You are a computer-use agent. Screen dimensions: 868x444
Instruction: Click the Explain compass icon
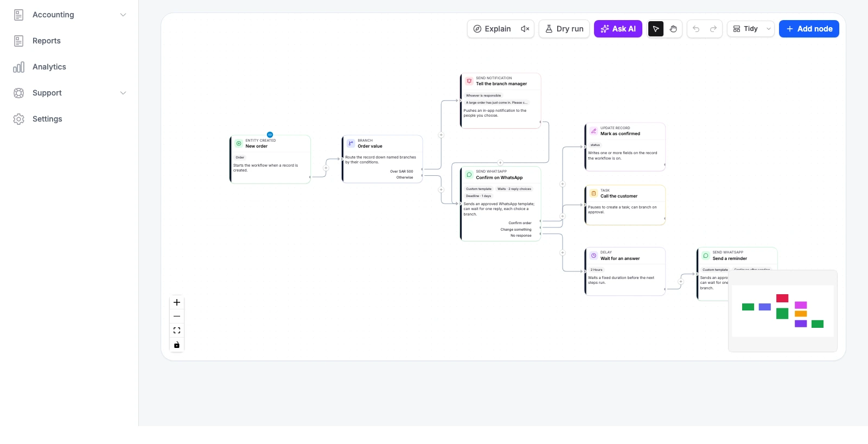click(477, 29)
